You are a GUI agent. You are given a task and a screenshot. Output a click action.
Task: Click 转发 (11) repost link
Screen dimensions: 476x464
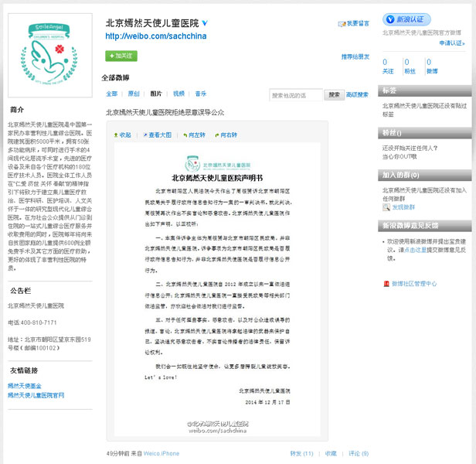pos(301,453)
